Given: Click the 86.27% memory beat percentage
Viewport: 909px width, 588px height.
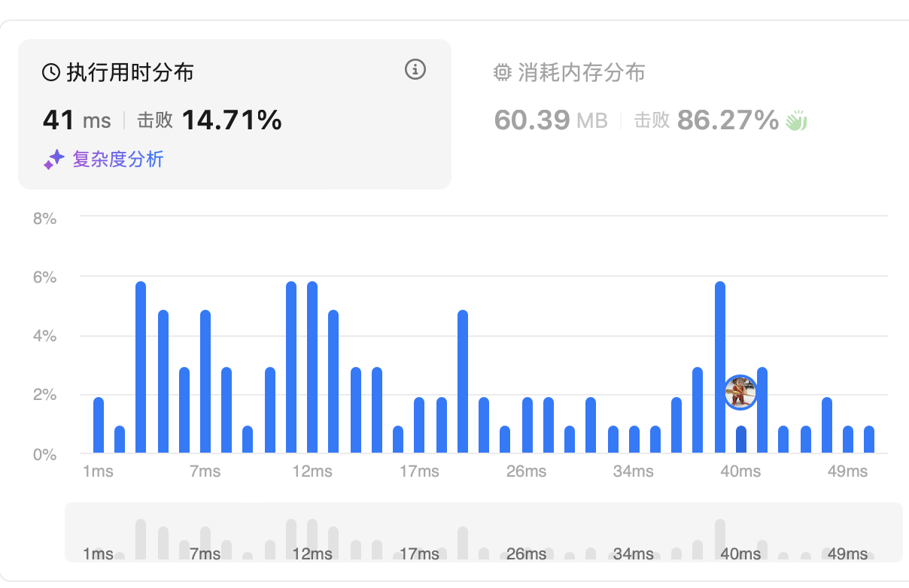Looking at the screenshot, I should [x=728, y=120].
